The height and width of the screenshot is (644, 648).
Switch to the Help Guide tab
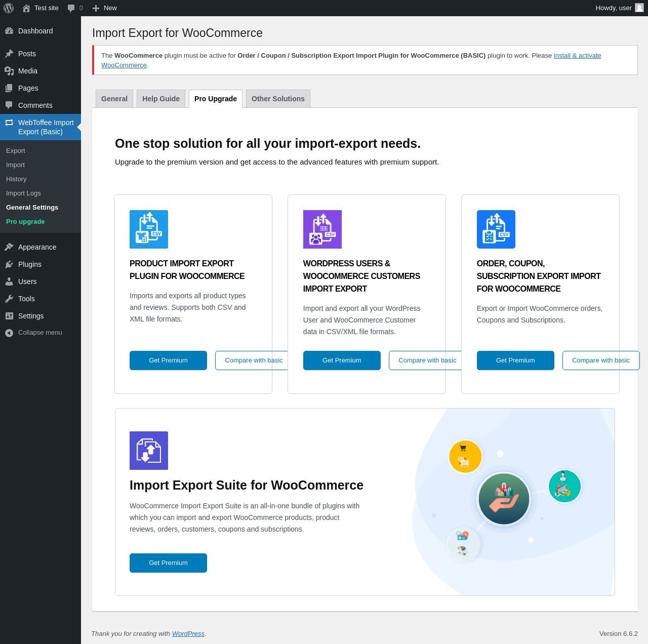pyautogui.click(x=161, y=99)
